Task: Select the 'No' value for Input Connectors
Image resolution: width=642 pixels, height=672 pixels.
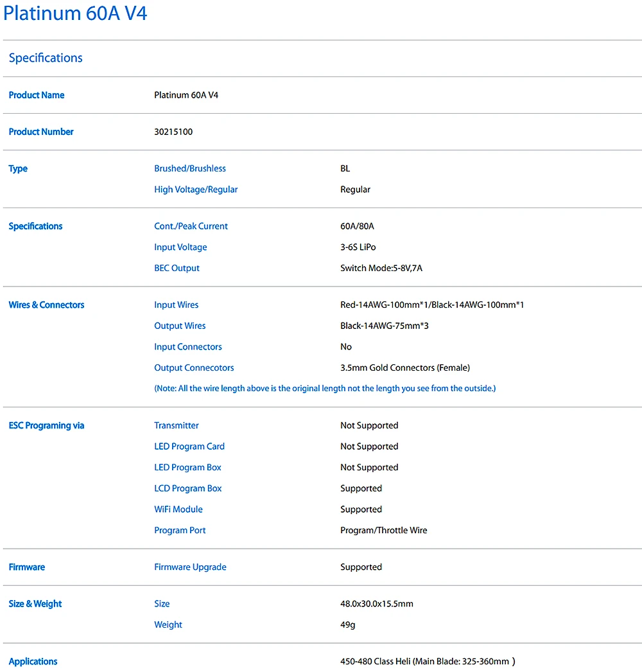Action: point(346,347)
